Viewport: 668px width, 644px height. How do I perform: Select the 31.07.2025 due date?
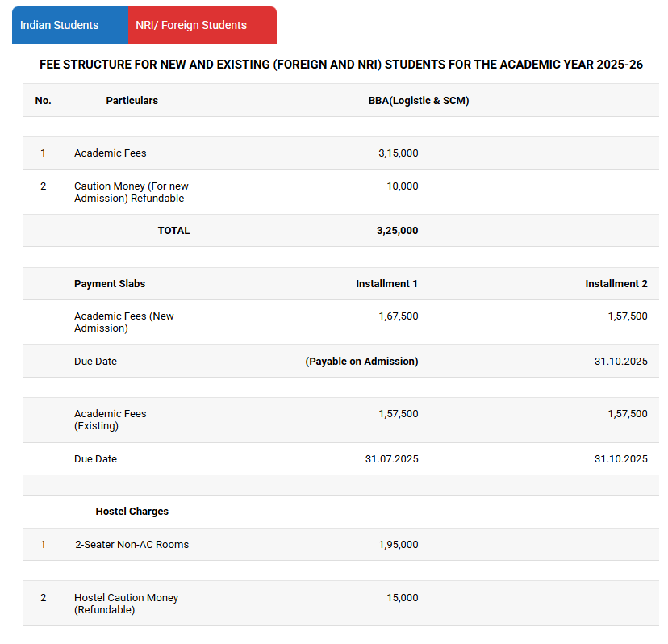tap(391, 459)
